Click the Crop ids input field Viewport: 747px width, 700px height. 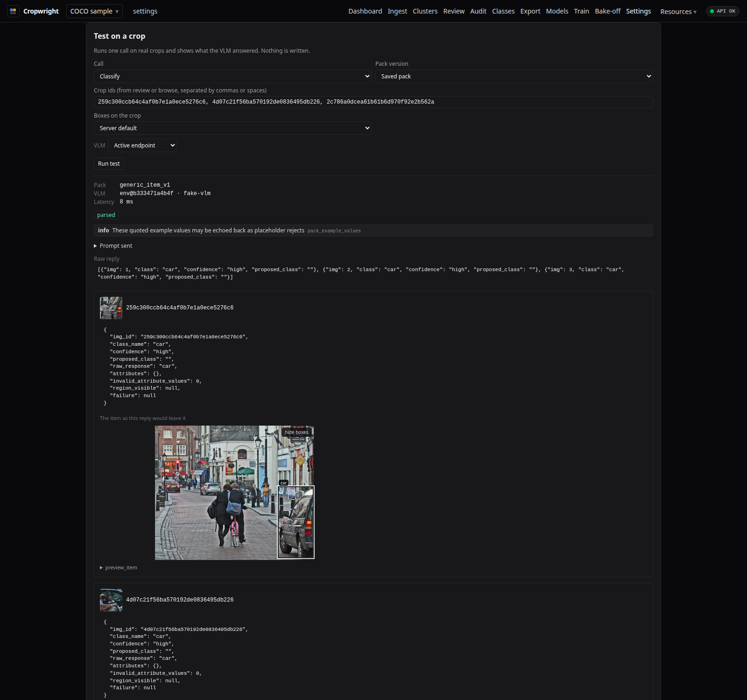(373, 102)
